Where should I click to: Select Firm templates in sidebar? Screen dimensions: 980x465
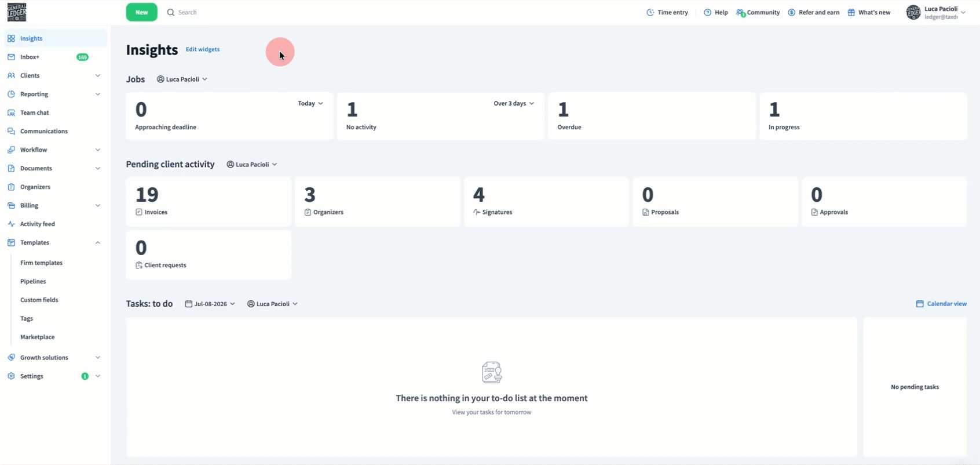tap(41, 263)
